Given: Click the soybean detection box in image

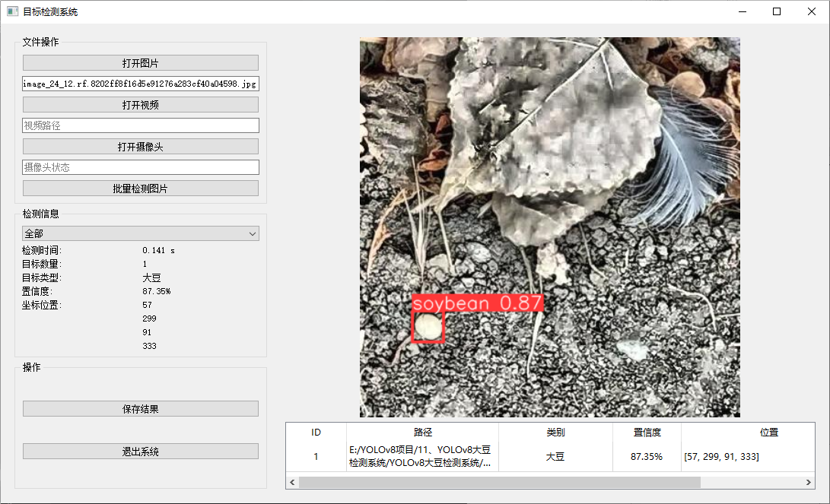Looking at the screenshot, I should (x=428, y=328).
